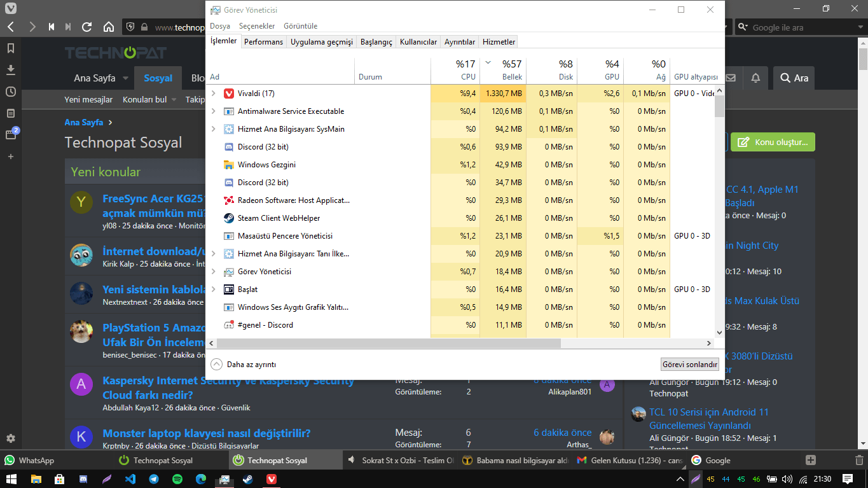Screen dimensions: 868x488
Task: Switch to the Ayrıntılar tab
Action: [x=460, y=42]
